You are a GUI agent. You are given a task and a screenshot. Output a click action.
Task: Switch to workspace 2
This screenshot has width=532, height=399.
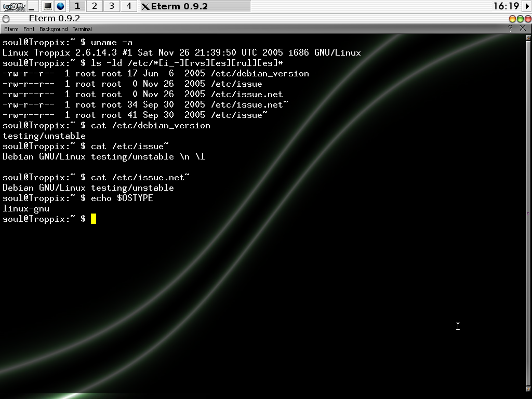pyautogui.click(x=95, y=6)
